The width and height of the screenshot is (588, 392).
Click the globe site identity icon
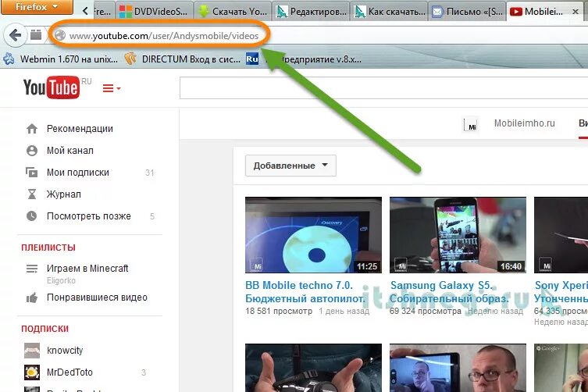point(59,35)
